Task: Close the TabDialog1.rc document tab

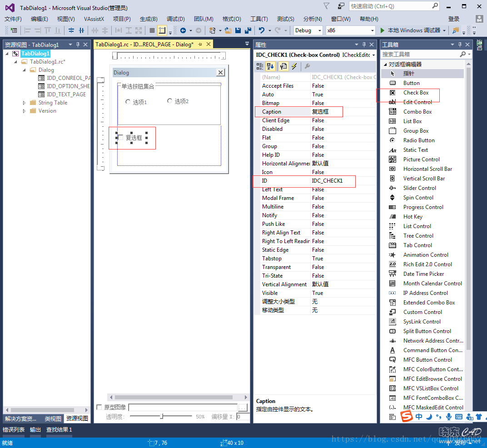Action: 209,44
